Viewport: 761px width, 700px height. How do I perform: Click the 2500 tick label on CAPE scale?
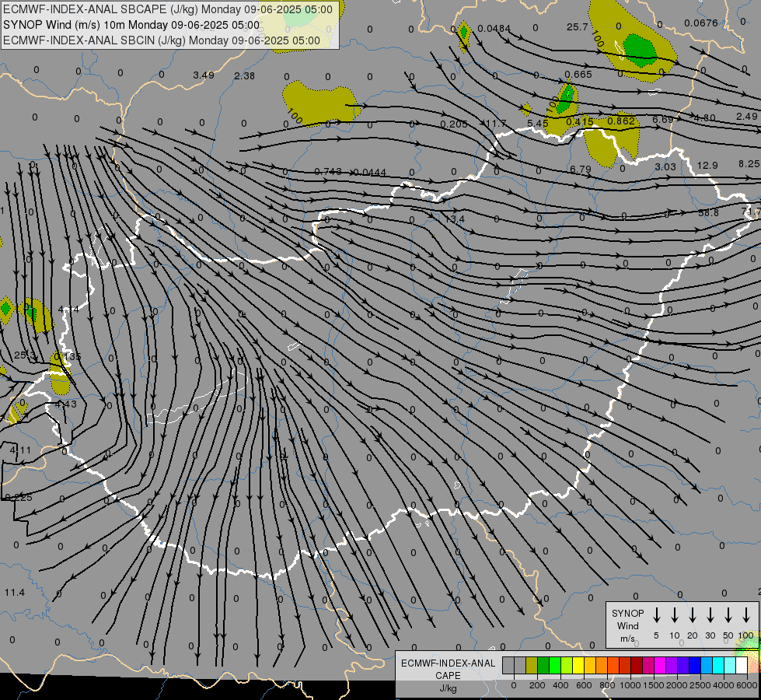point(700,685)
